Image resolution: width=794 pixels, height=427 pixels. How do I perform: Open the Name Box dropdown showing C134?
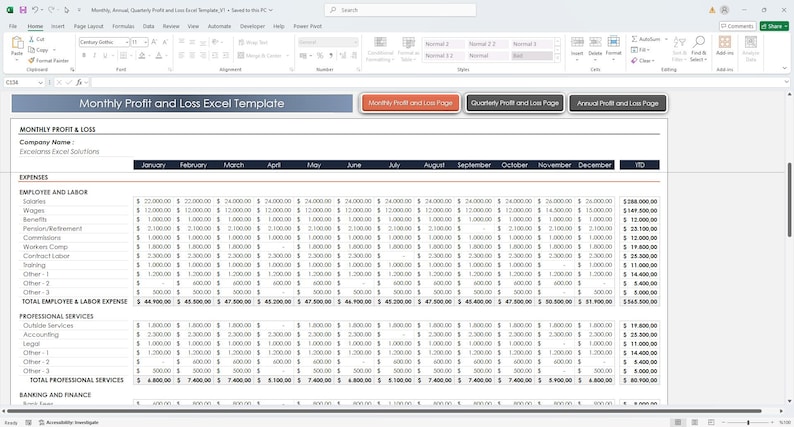tap(41, 82)
